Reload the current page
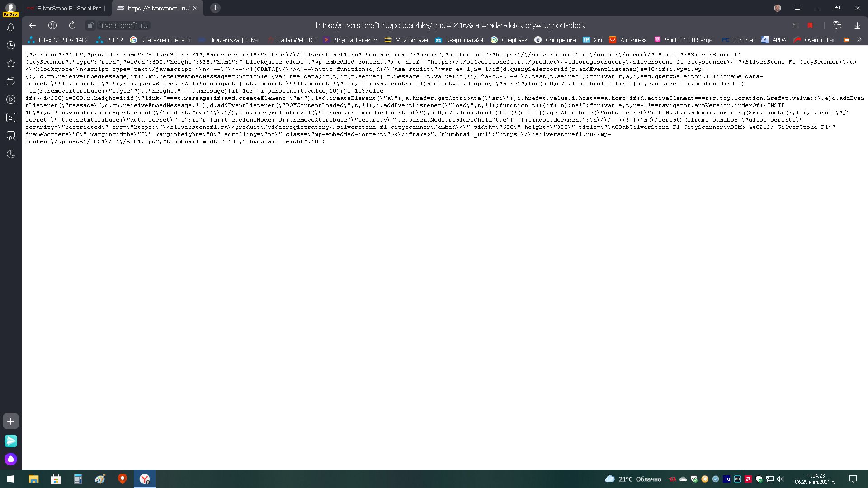This screenshot has height=488, width=868. (72, 25)
